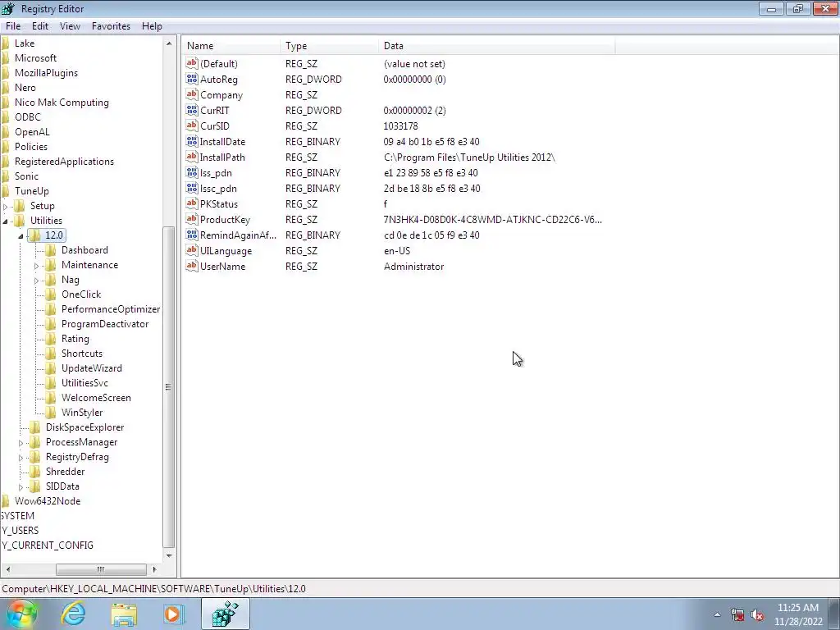Open Windows Media Player from the taskbar

[173, 614]
